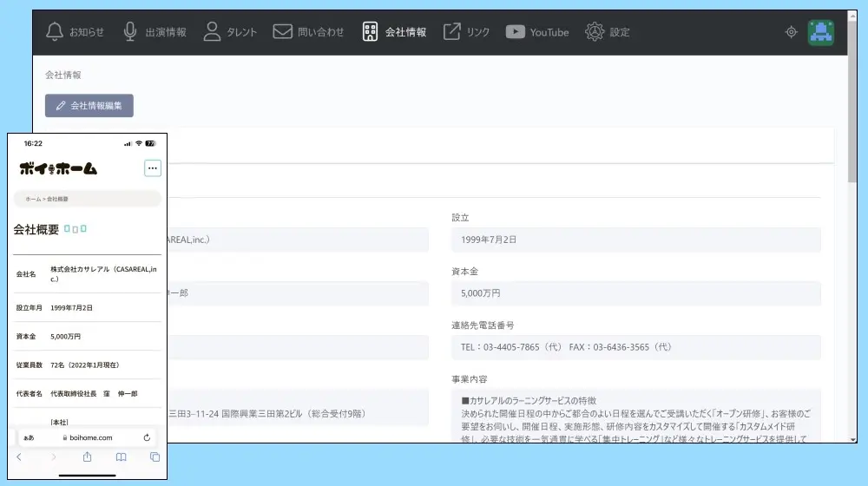This screenshot has height=486, width=868.
Task: Tap the boihome.com address bar
Action: [87, 437]
